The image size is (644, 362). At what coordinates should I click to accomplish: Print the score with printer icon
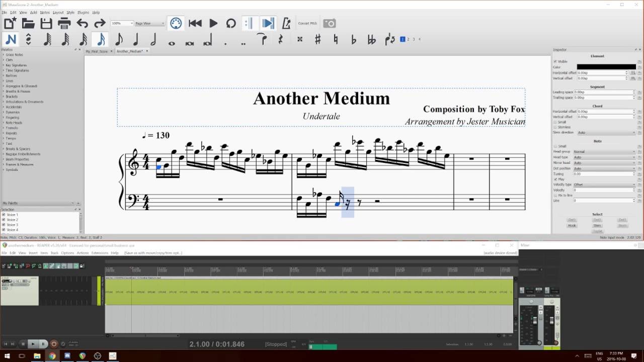tap(64, 23)
